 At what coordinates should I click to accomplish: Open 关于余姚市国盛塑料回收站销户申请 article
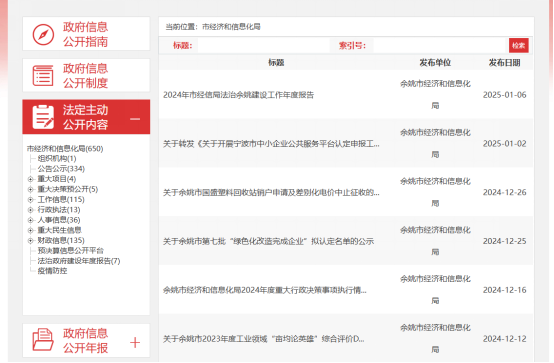coord(271,192)
